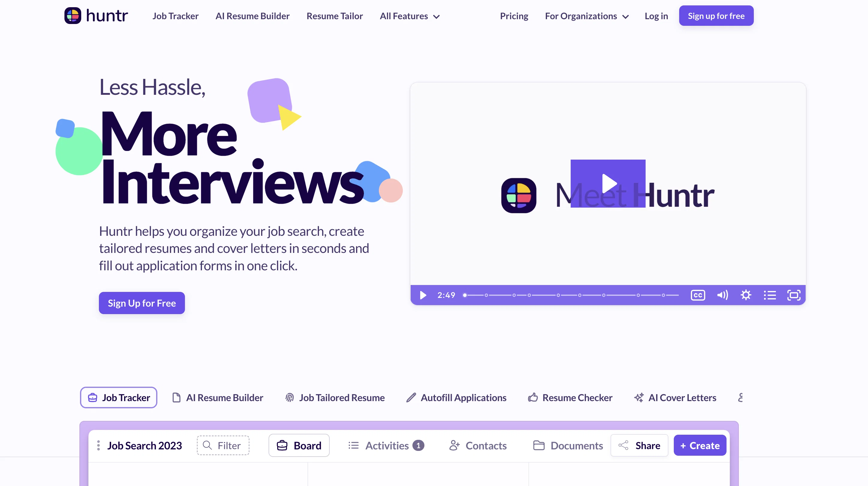Click the Share button

639,445
